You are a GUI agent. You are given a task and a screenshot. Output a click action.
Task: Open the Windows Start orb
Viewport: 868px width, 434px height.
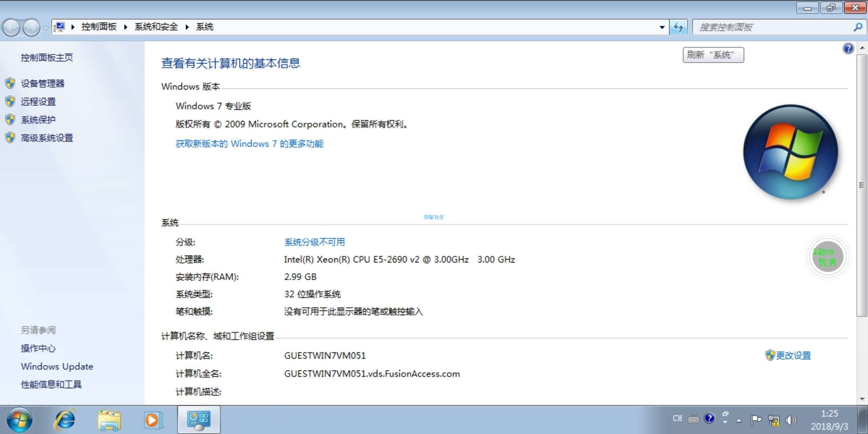(19, 420)
